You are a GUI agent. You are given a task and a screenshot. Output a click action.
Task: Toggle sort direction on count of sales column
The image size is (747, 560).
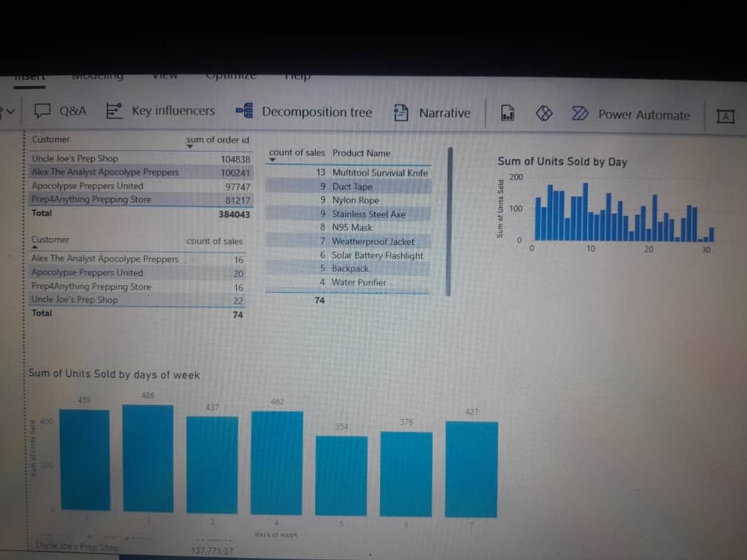[296, 152]
